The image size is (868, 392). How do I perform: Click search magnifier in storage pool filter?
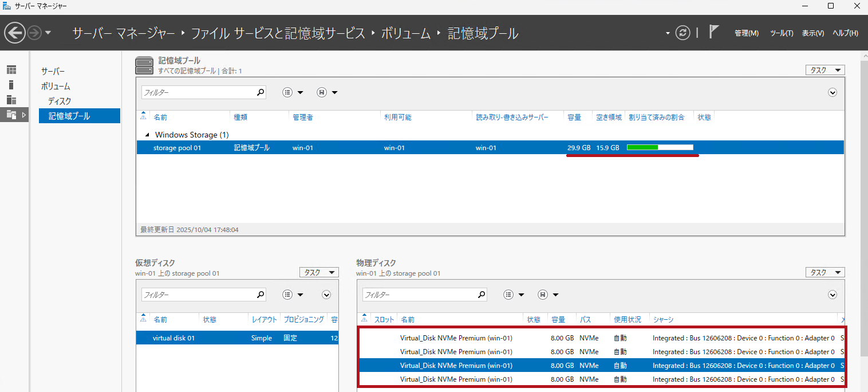point(261,92)
